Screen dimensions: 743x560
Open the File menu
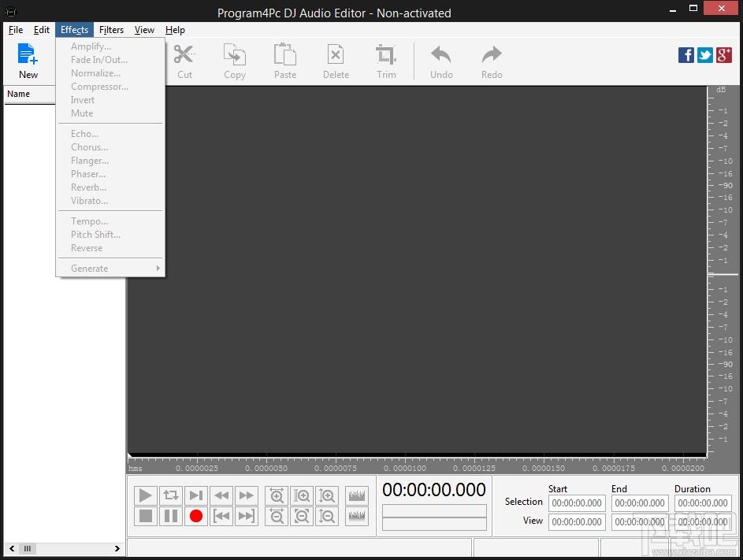pyautogui.click(x=16, y=30)
